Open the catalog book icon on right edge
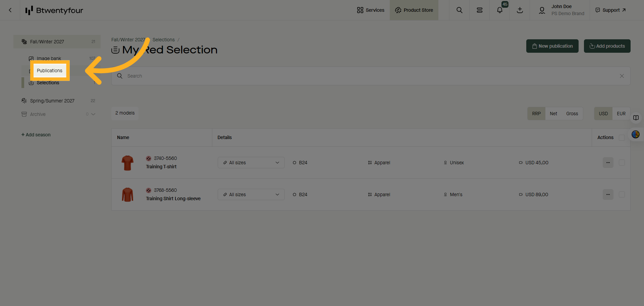This screenshot has height=306, width=644. [x=636, y=118]
